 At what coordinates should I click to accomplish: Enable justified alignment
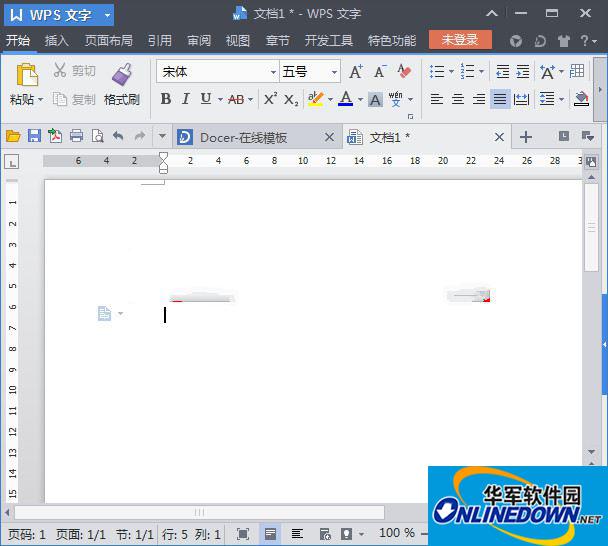click(499, 99)
